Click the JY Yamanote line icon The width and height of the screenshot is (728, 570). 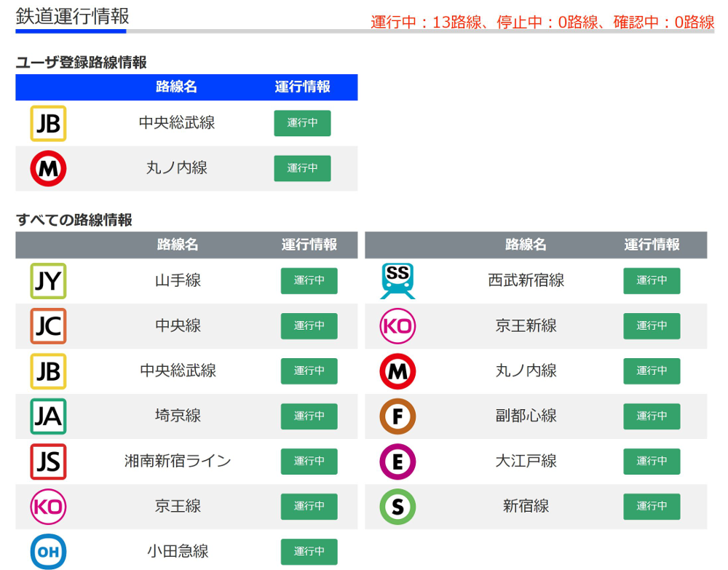pos(48,281)
